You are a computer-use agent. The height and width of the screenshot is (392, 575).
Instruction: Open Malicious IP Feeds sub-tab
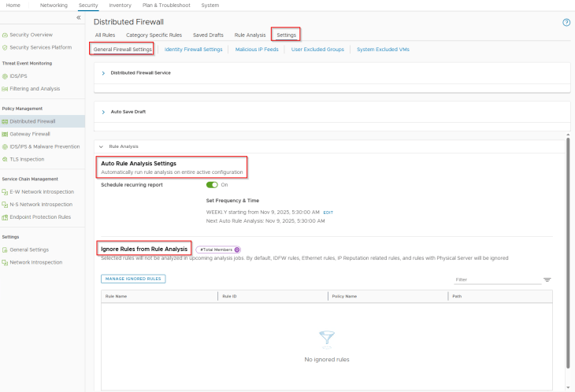[257, 50]
